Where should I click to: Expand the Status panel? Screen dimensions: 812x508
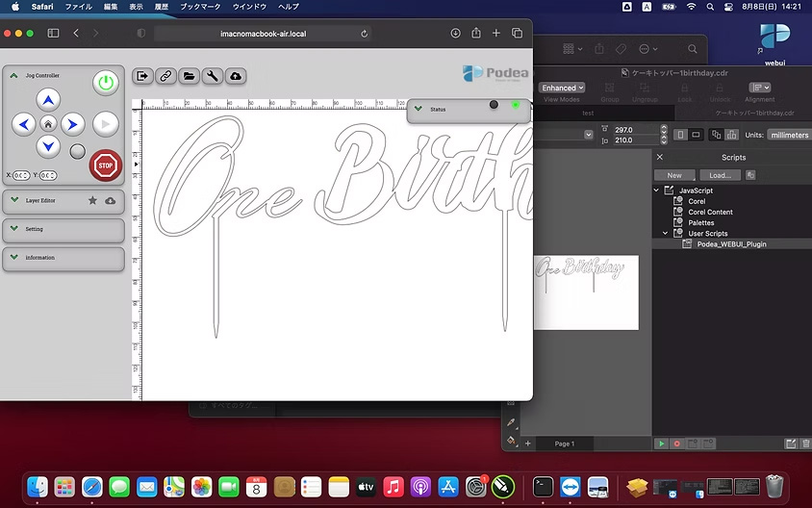[419, 109]
